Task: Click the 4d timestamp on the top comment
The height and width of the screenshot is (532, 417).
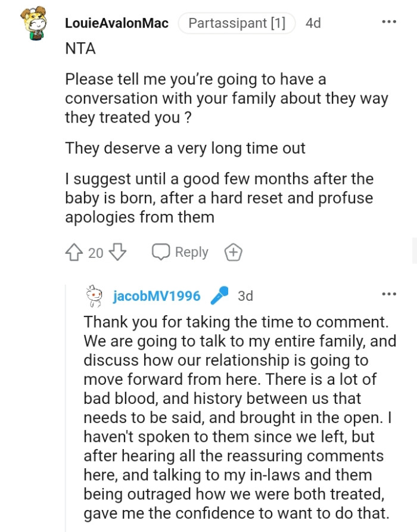Action: coord(314,23)
